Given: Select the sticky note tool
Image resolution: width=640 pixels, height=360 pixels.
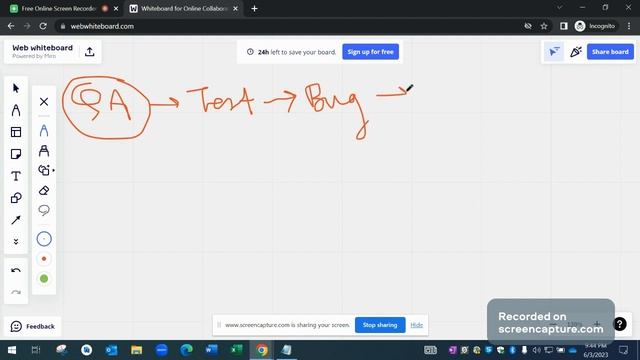Looking at the screenshot, I should 16,154.
